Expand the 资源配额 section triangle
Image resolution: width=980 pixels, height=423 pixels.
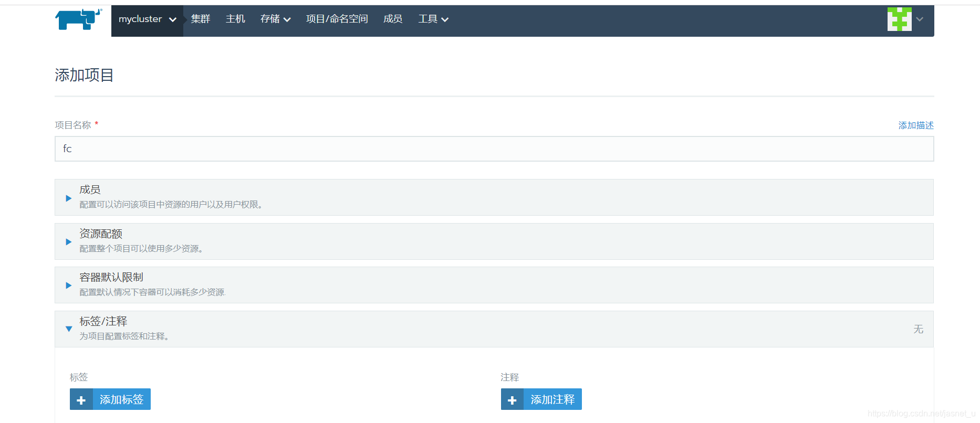[68, 242]
